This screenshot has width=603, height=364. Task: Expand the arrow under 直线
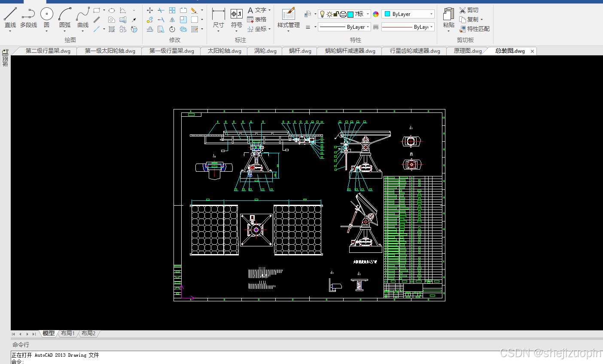click(x=10, y=31)
